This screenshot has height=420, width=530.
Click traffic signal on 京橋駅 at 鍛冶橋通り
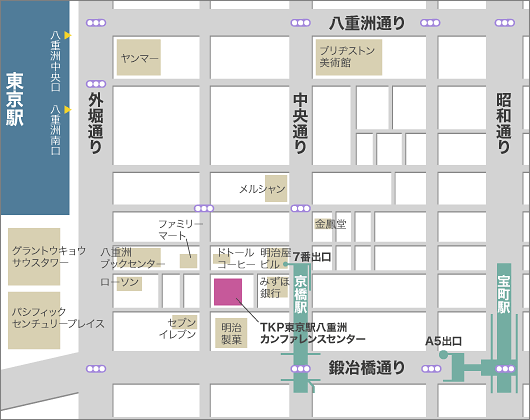click(300, 368)
